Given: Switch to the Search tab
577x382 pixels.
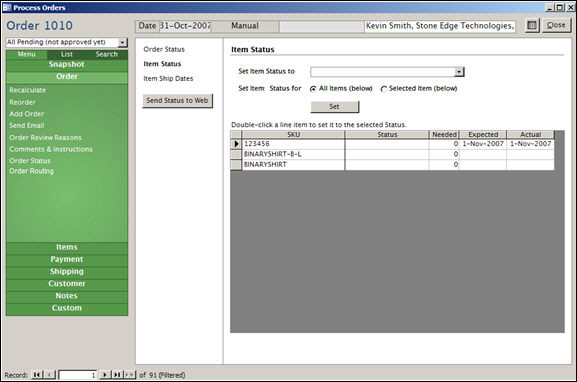Looking at the screenshot, I should tap(107, 54).
